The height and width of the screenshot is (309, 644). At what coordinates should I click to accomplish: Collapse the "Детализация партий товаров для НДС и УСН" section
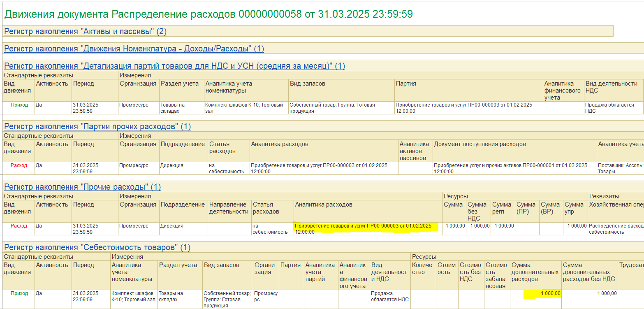pos(174,66)
